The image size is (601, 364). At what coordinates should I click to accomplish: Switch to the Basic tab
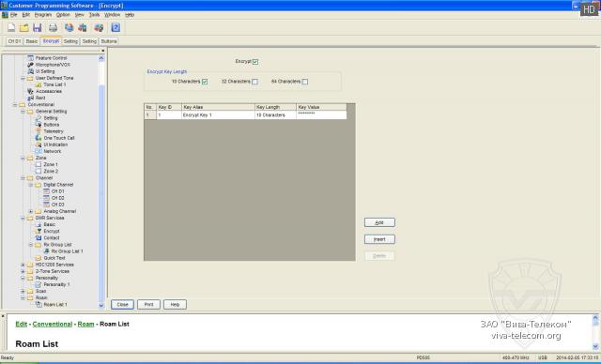(32, 41)
